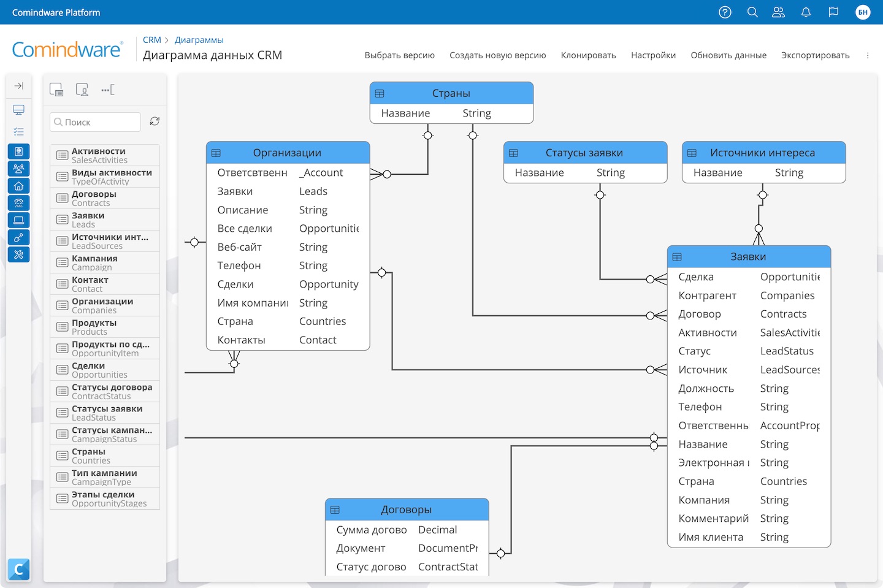Select Контакт Contact template

click(x=105, y=284)
